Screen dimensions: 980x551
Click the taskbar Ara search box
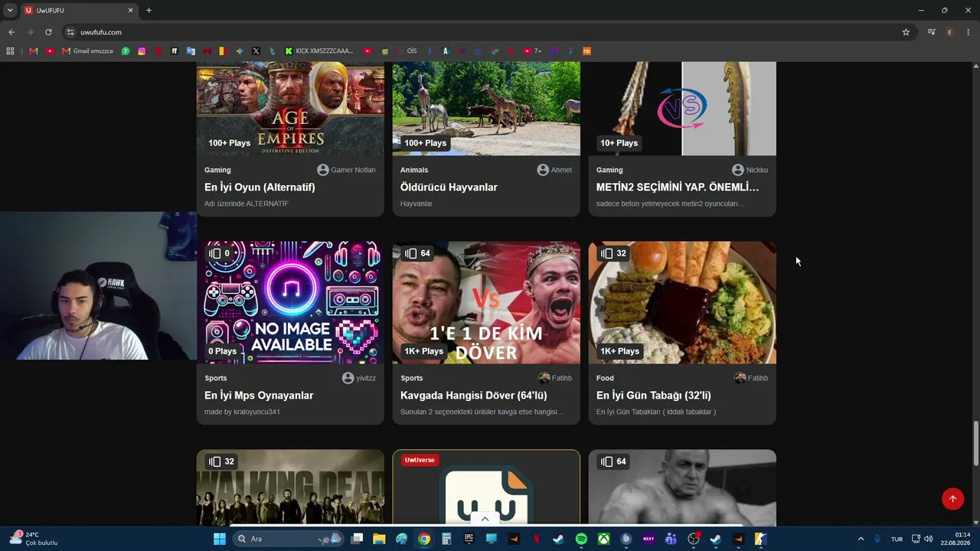click(x=288, y=539)
